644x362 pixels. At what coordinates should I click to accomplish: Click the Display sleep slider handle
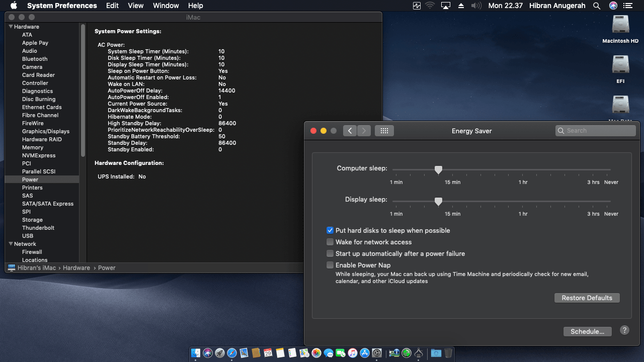438,202
